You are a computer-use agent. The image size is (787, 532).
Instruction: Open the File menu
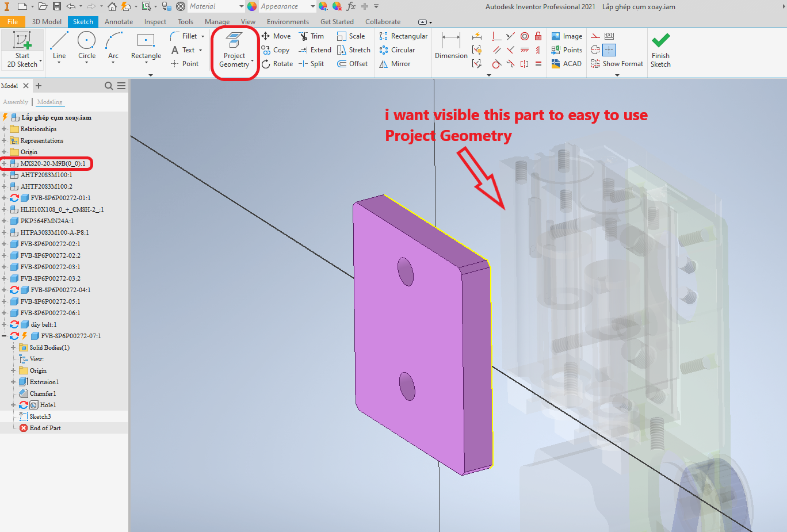pos(12,22)
